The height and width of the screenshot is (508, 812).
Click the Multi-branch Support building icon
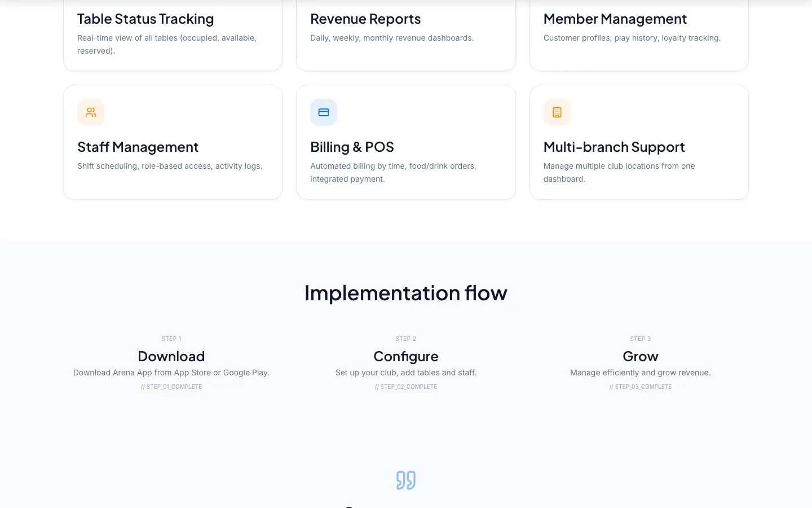click(557, 112)
